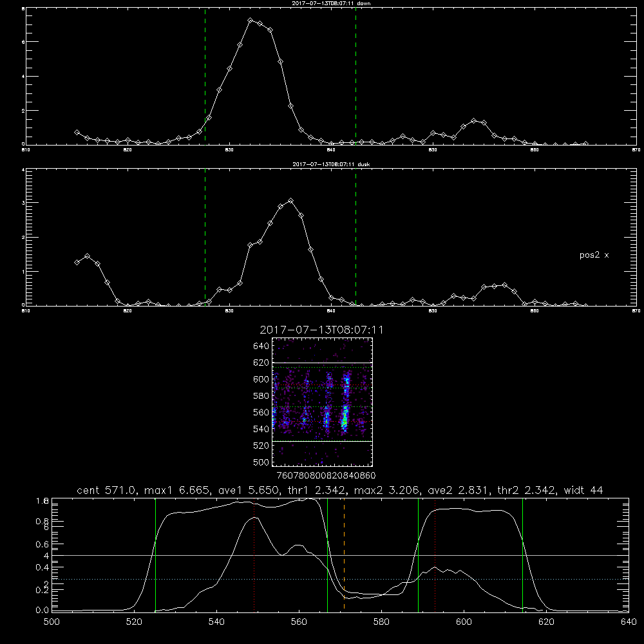Click the '540' y-axis label beside the spectrogram
Image resolution: width=644 pixels, height=644 pixels.
261,429
